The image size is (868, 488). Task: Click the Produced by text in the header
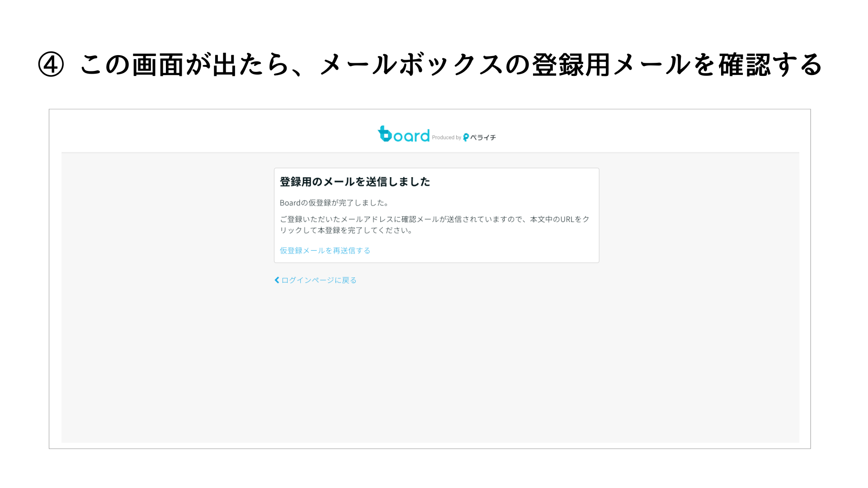pos(446,137)
